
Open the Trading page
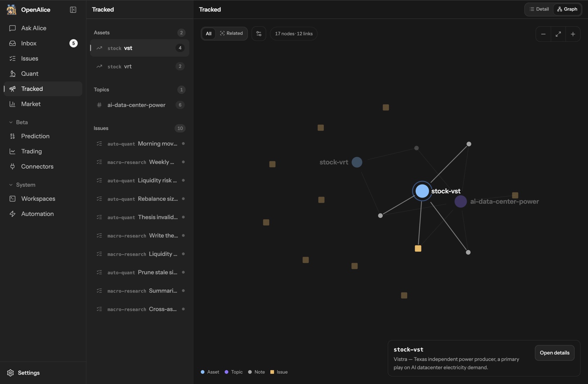point(43,151)
